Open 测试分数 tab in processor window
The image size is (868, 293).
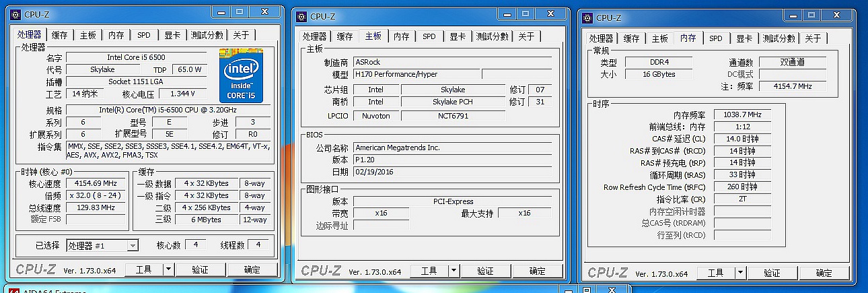pyautogui.click(x=207, y=35)
